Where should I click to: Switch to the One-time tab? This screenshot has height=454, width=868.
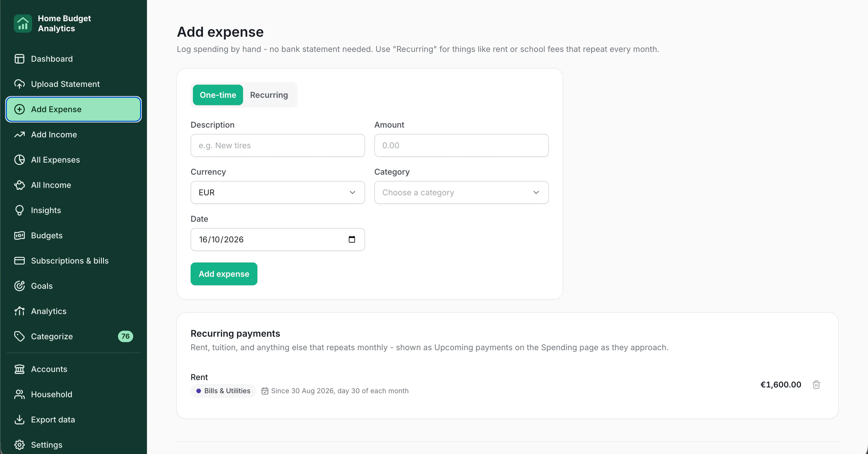pos(218,95)
